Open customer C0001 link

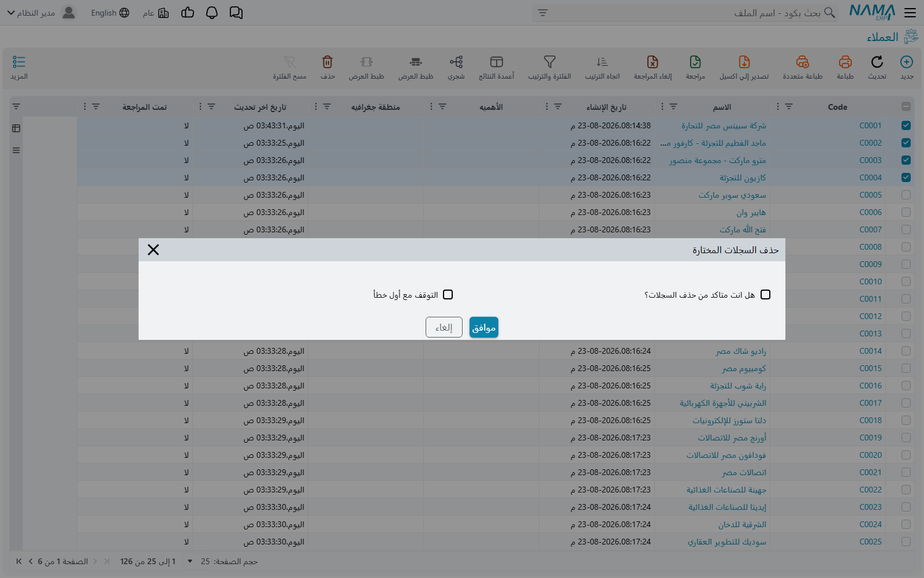870,125
